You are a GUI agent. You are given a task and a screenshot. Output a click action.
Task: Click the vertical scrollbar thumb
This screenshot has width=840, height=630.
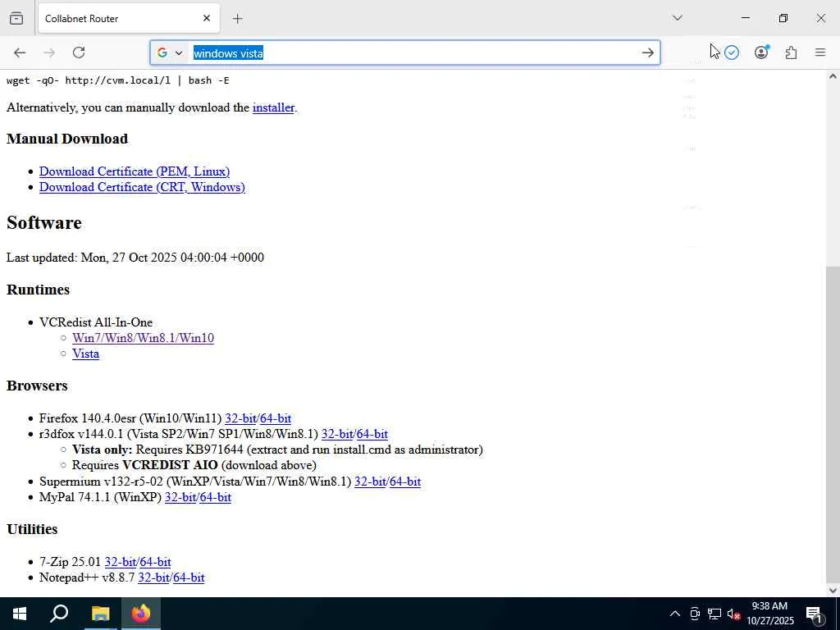(x=833, y=423)
